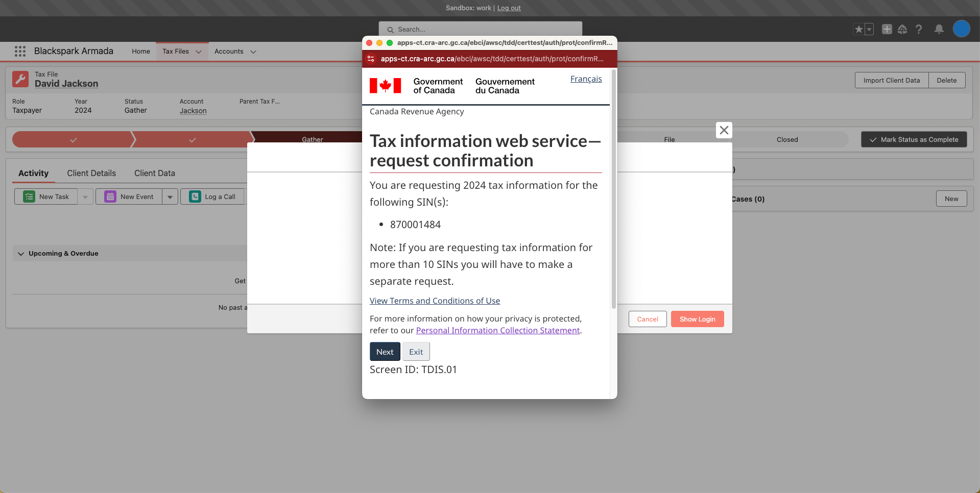Click the Cancel button in the modal

point(648,319)
